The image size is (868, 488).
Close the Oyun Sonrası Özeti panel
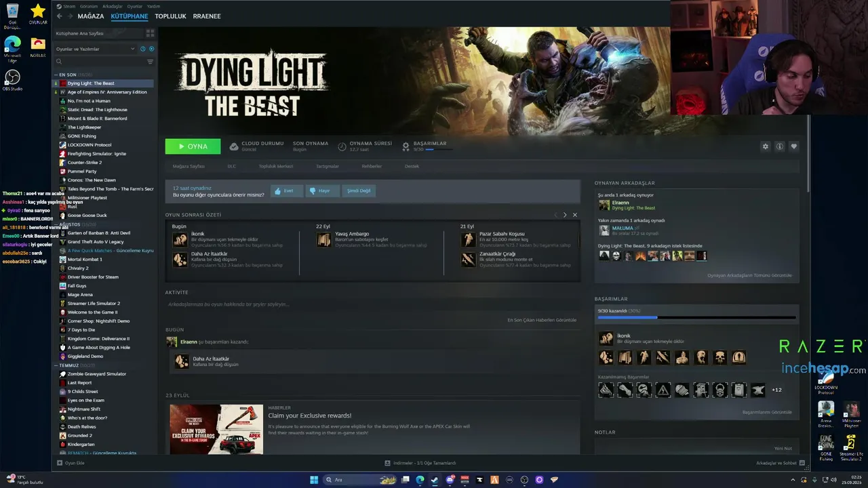[x=575, y=215]
